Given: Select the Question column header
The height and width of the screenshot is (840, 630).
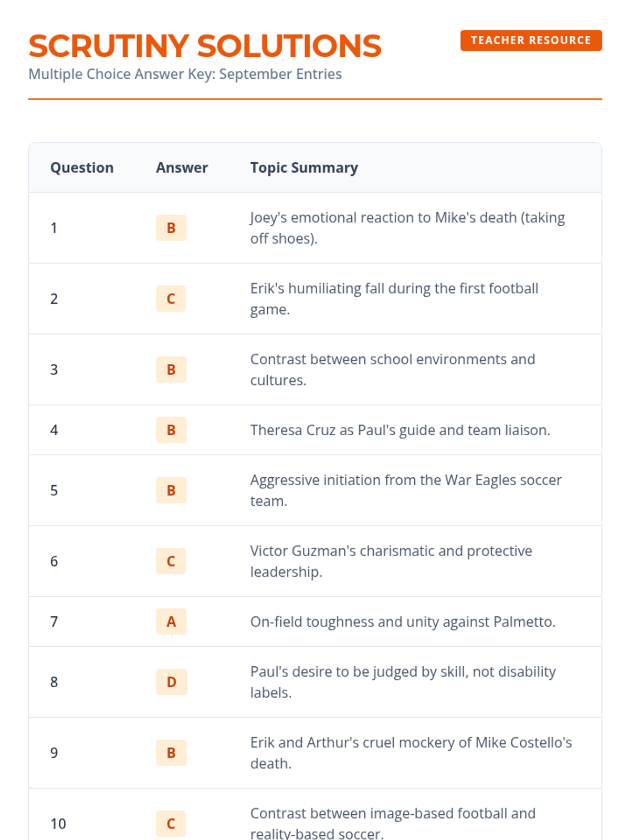Looking at the screenshot, I should click(82, 167).
